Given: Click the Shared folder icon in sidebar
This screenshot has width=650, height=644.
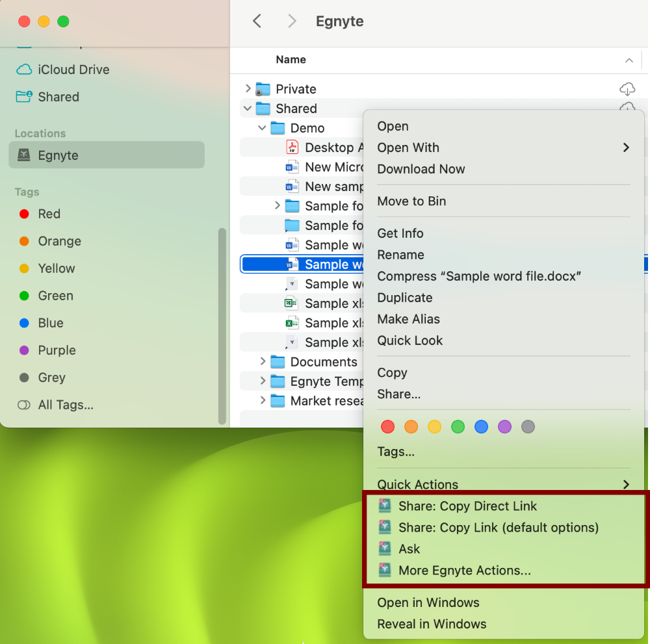Looking at the screenshot, I should (x=24, y=97).
